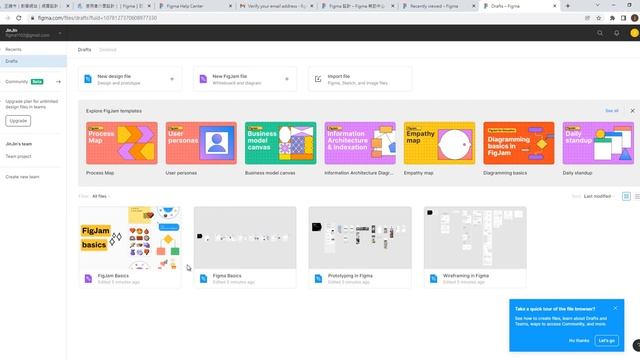Open the User personas template thumbnail

point(201,143)
